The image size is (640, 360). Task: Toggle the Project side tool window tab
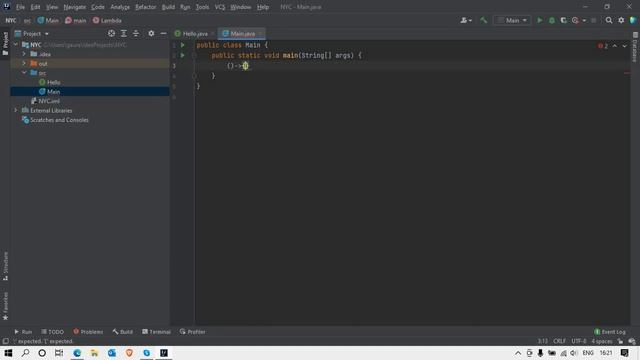click(5, 43)
